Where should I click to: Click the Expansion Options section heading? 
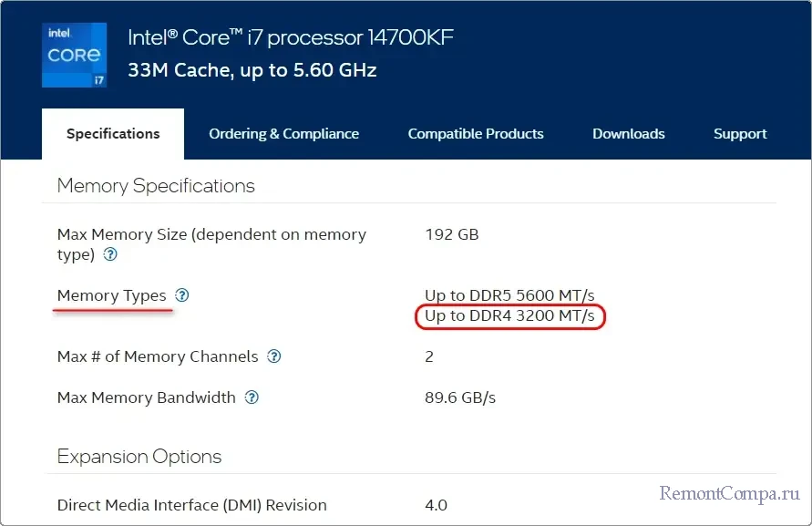tap(139, 457)
